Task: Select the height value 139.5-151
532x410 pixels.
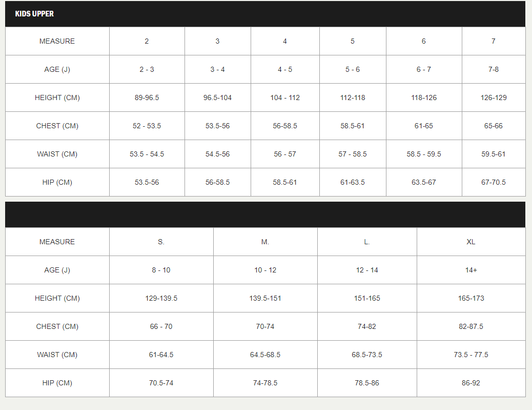Action: [x=265, y=298]
